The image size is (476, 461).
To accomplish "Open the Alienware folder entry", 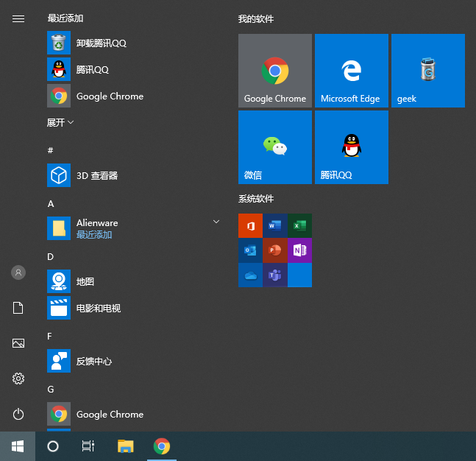I will pyautogui.click(x=134, y=228).
